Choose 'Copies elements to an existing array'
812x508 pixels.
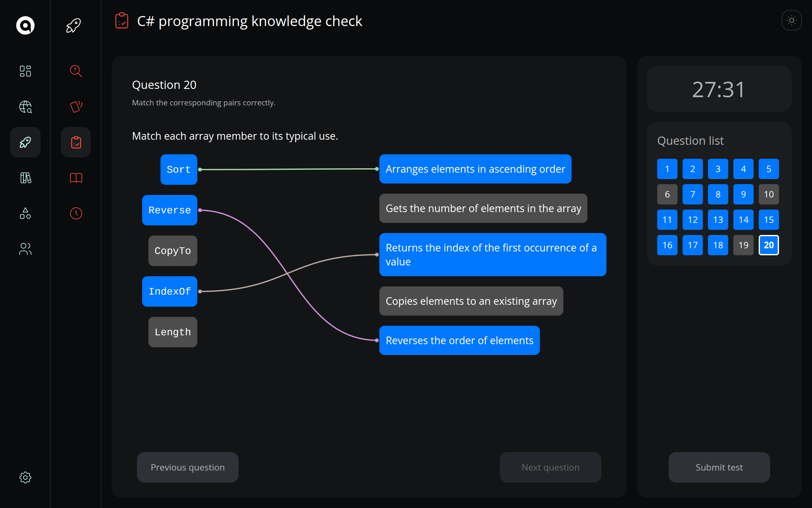tap(471, 301)
